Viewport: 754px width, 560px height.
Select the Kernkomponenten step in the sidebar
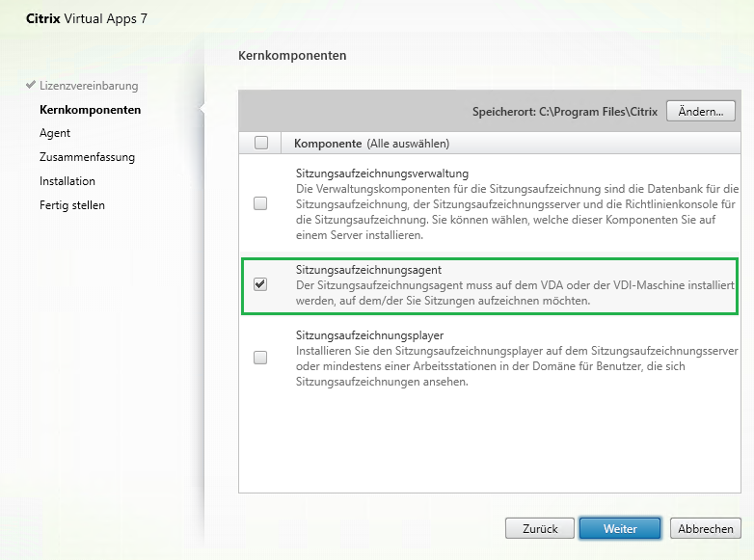pos(90,110)
